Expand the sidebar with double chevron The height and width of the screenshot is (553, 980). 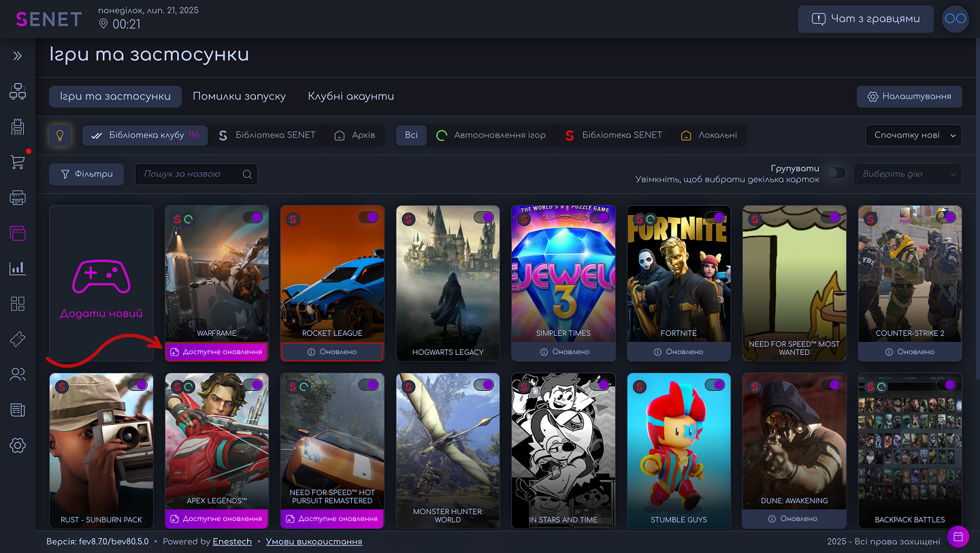(18, 56)
